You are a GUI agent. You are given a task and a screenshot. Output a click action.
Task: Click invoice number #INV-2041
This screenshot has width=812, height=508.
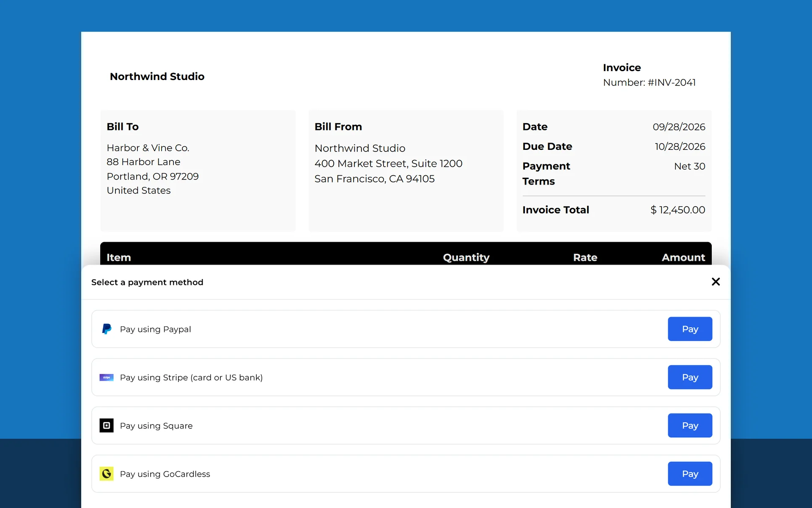[x=672, y=83]
